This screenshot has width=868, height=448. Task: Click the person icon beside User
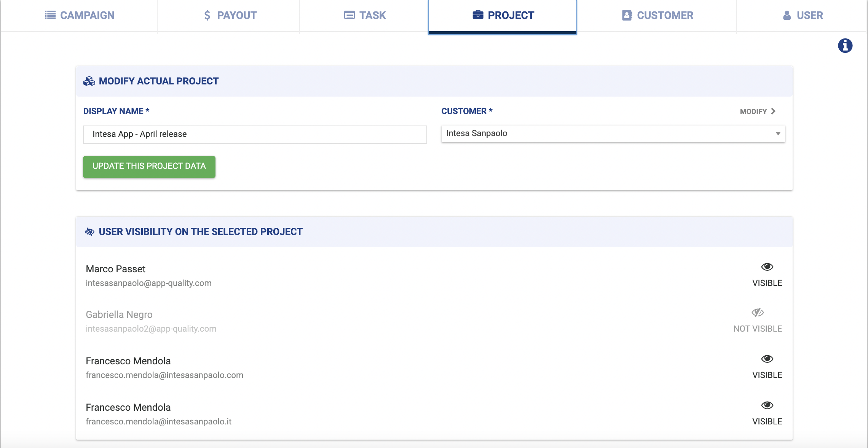787,15
